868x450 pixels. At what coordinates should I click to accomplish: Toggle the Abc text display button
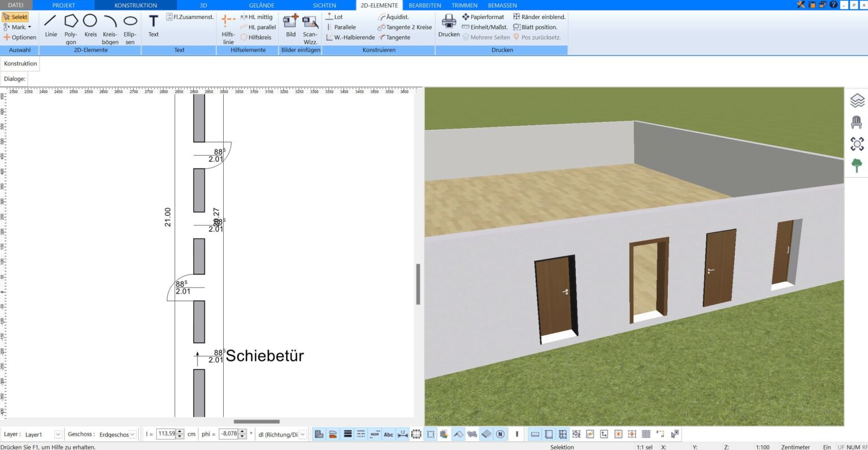(388, 434)
